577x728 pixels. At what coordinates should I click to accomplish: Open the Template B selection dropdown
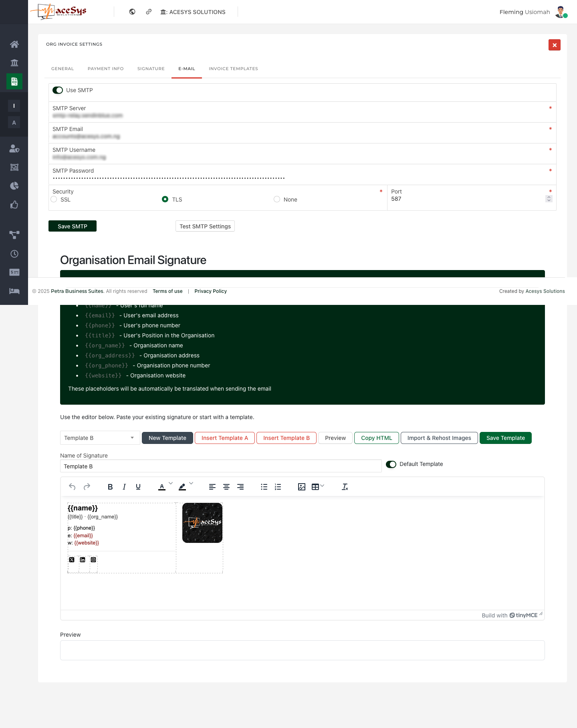(100, 438)
